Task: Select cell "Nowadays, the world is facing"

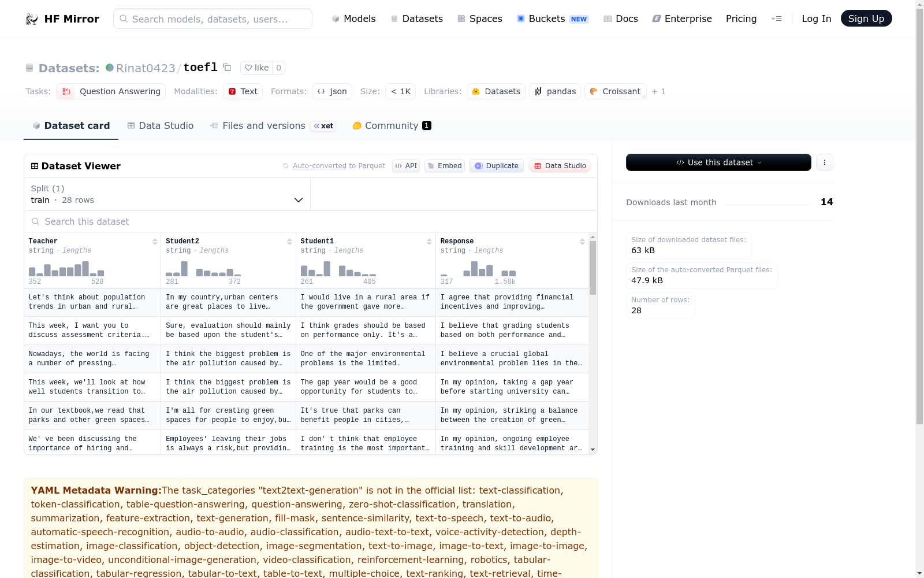Action: pyautogui.click(x=92, y=359)
